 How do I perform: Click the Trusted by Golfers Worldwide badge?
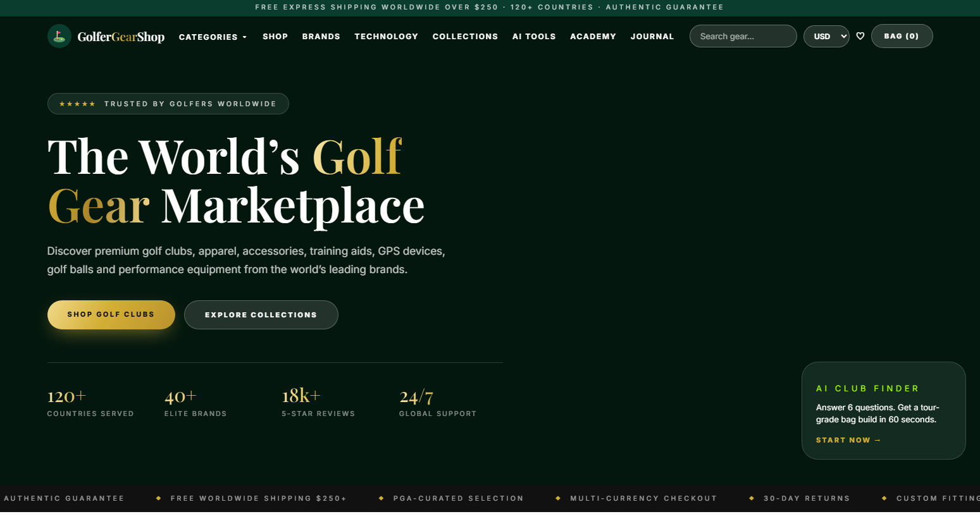(x=168, y=104)
